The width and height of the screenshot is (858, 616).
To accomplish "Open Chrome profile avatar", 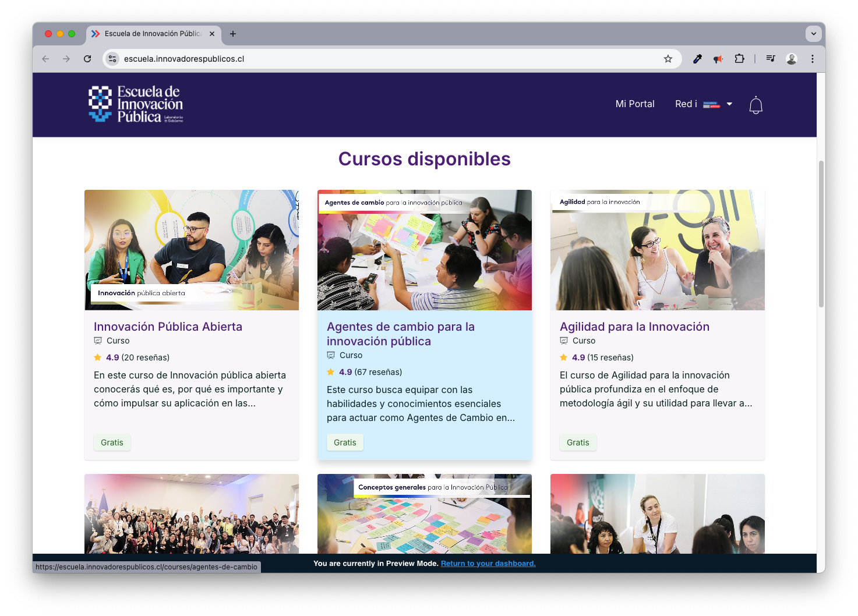I will tap(791, 59).
